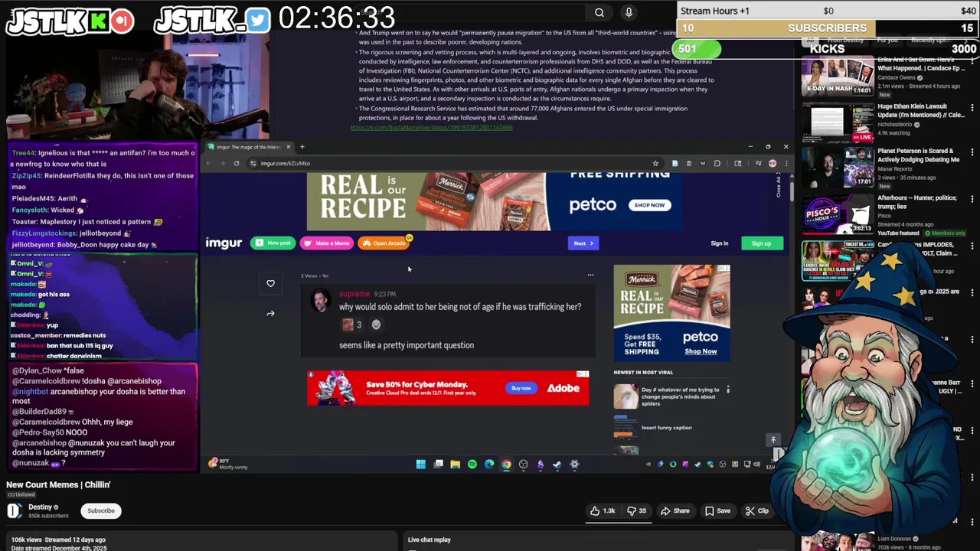
Task: Click the Make a Meme button
Action: click(327, 243)
